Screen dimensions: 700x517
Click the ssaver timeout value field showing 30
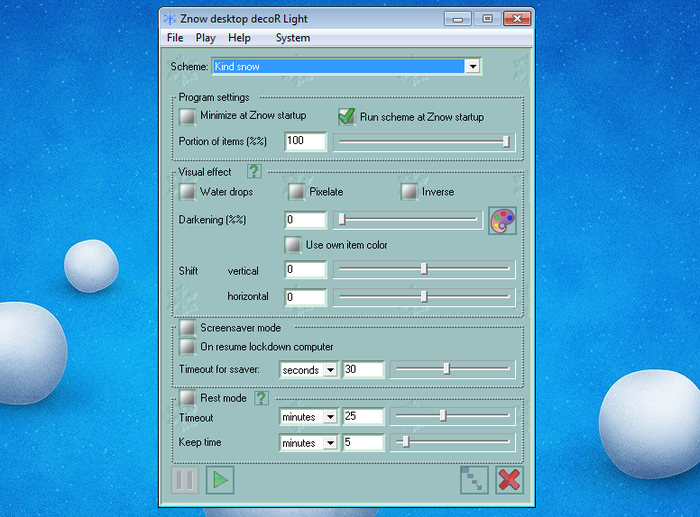tap(363, 370)
